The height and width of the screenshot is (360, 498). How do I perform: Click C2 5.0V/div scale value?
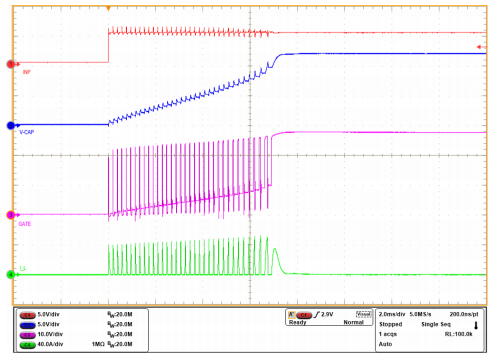coord(48,324)
